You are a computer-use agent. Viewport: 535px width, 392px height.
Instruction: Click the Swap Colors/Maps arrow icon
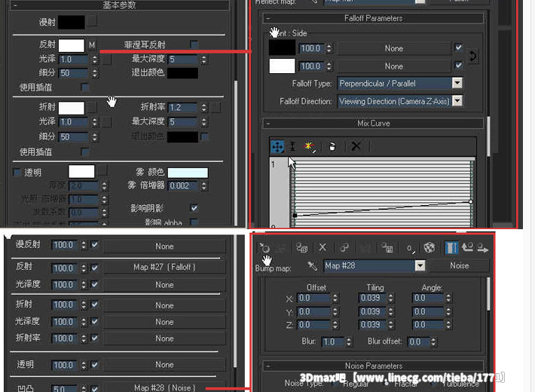[x=472, y=57]
